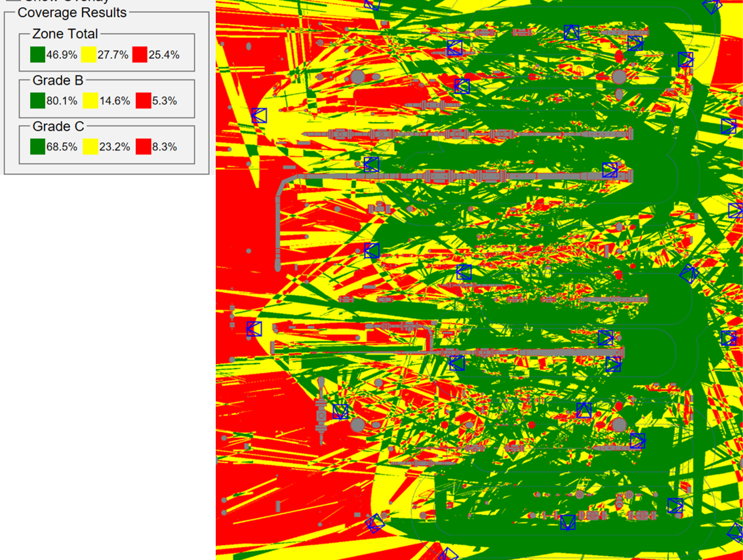Click the 68.5% Grade C value
Viewport: 743px width, 560px height.
(62, 147)
